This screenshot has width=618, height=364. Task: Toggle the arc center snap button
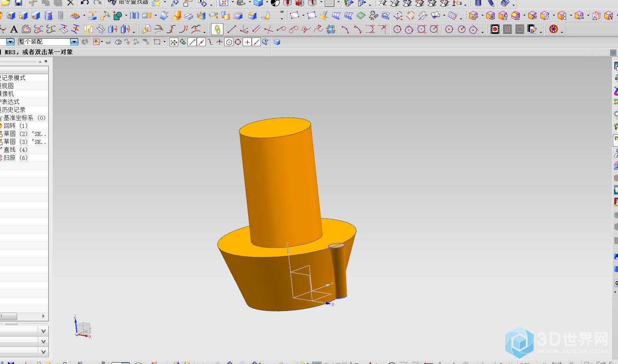[x=229, y=42]
